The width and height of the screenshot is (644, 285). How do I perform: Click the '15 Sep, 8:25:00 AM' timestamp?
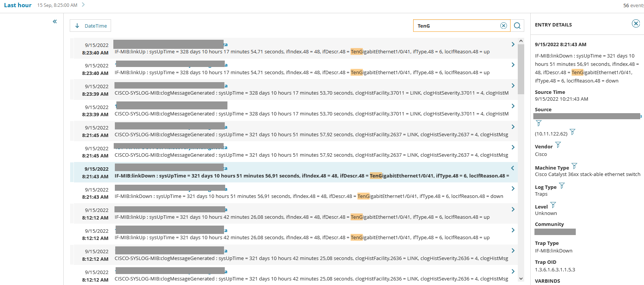point(57,5)
